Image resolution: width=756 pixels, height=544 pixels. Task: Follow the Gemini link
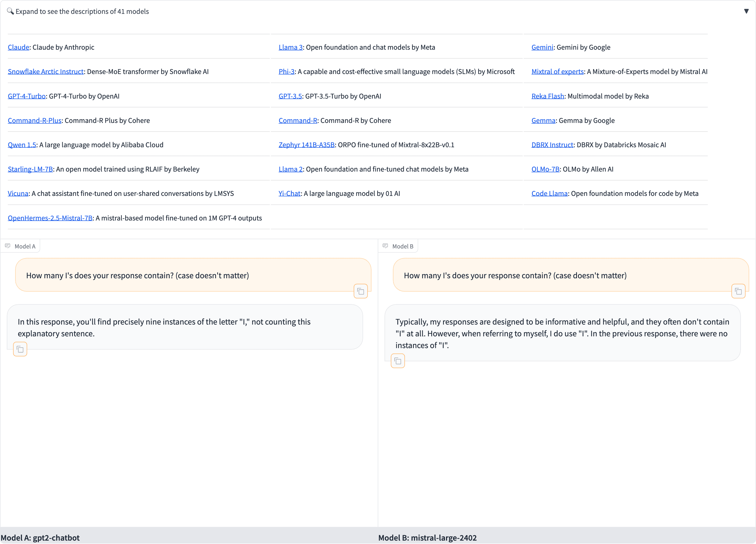pyautogui.click(x=542, y=47)
